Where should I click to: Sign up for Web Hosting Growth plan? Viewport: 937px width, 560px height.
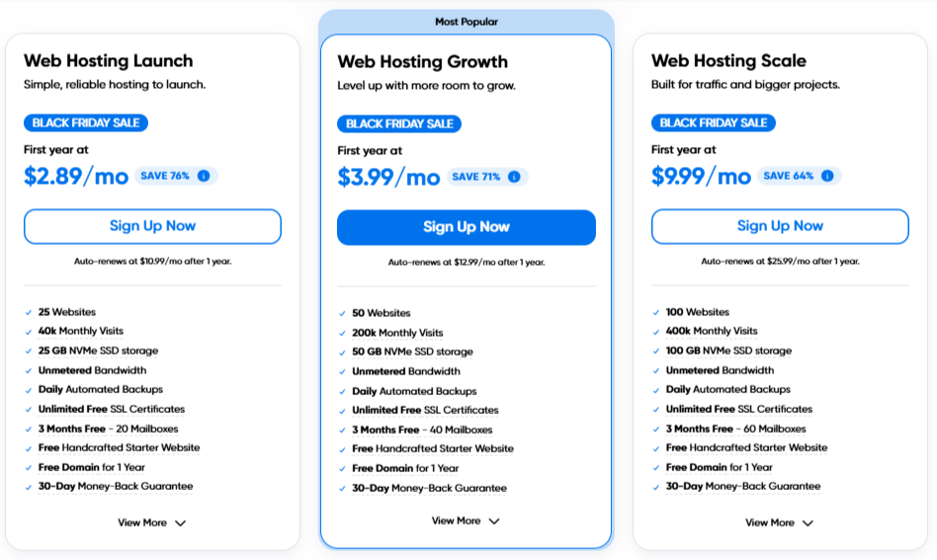click(x=467, y=227)
